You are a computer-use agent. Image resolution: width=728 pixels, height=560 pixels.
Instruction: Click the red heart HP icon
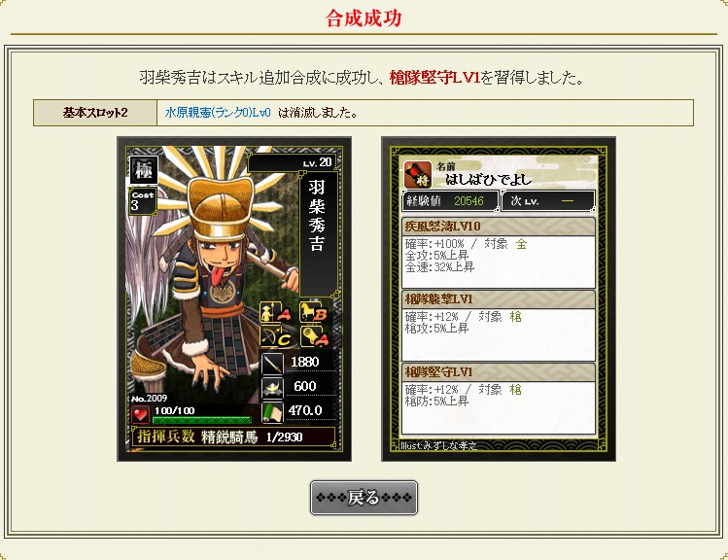coord(140,414)
